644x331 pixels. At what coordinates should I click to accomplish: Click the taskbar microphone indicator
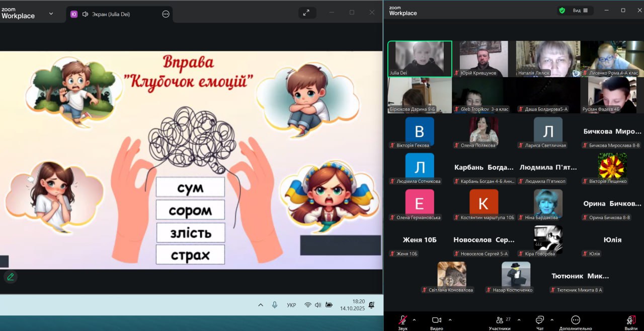click(275, 305)
